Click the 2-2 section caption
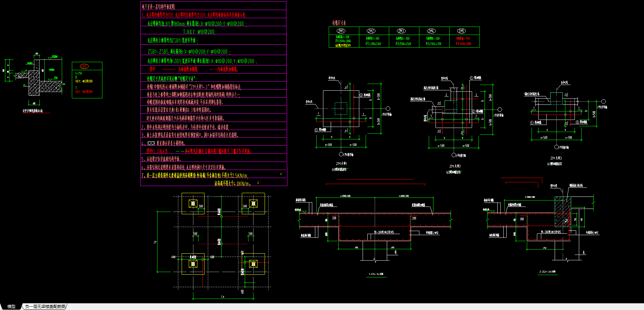 click(547, 272)
